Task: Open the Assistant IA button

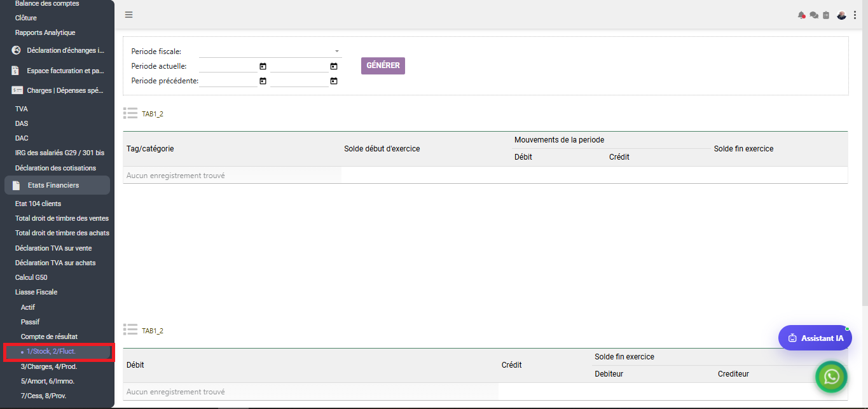Action: pyautogui.click(x=815, y=338)
